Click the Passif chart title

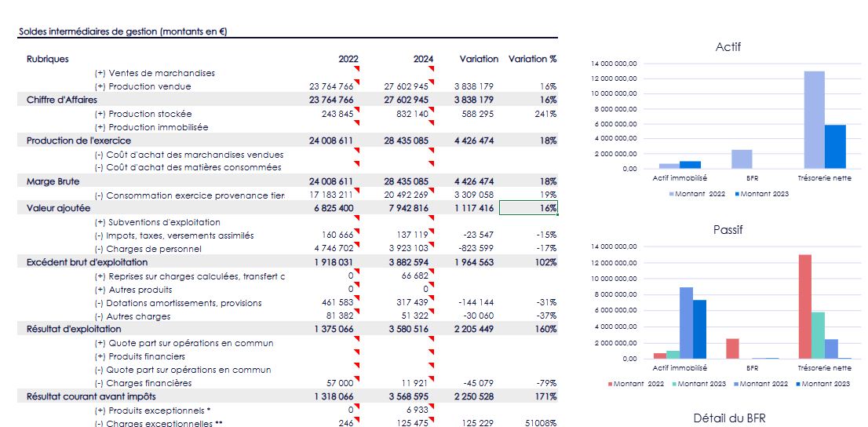tap(728, 230)
